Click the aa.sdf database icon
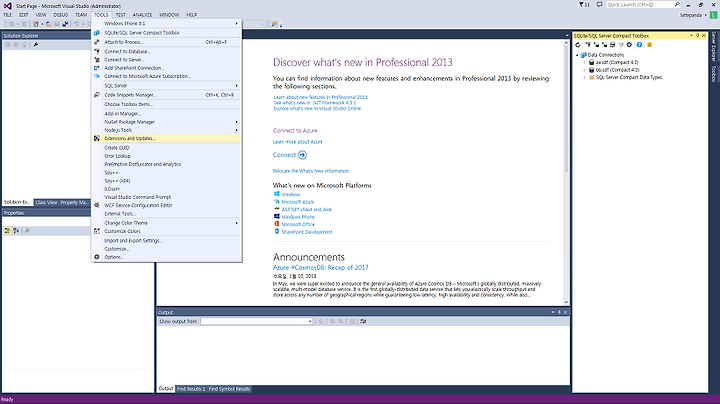 [x=591, y=62]
